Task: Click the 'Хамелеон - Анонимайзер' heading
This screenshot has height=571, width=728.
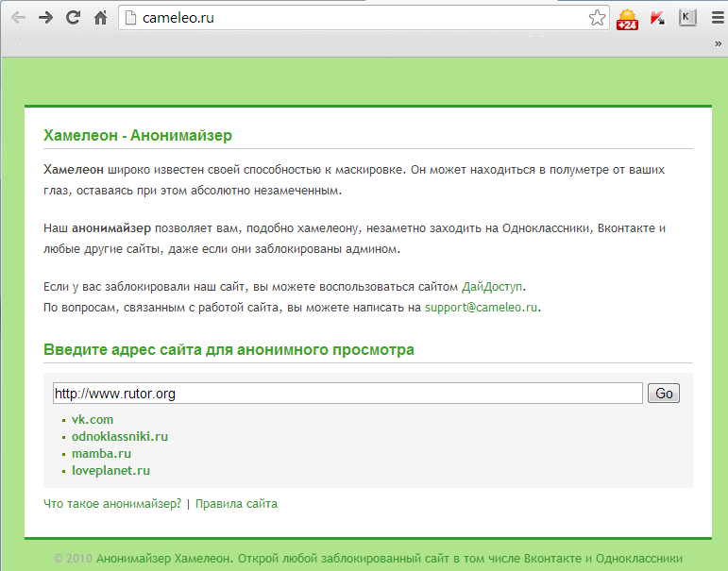Action: click(x=138, y=135)
